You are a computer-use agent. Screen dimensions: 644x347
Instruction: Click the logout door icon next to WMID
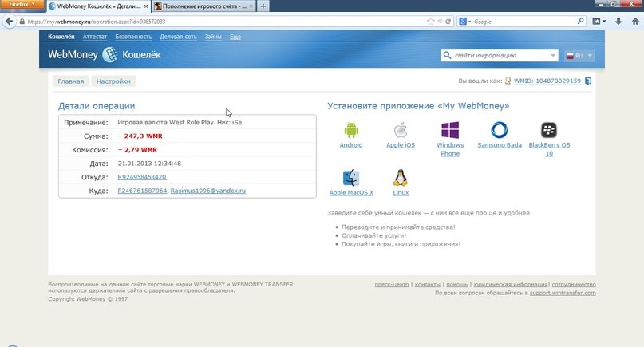click(x=588, y=81)
